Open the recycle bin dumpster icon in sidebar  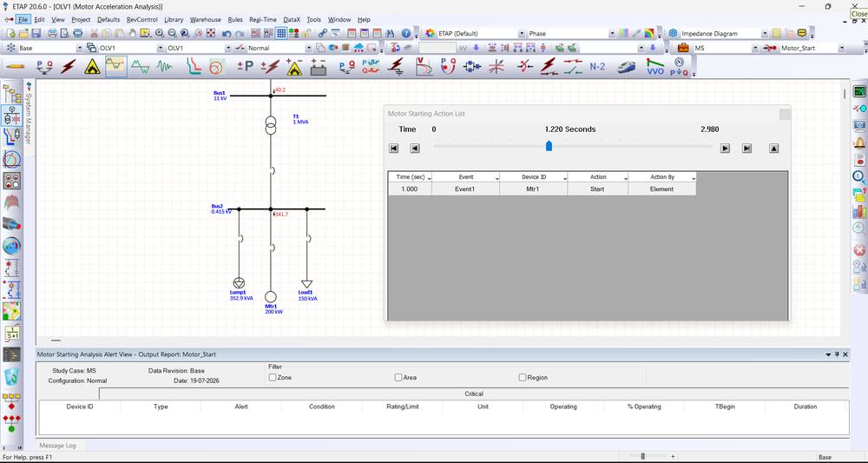(11, 377)
